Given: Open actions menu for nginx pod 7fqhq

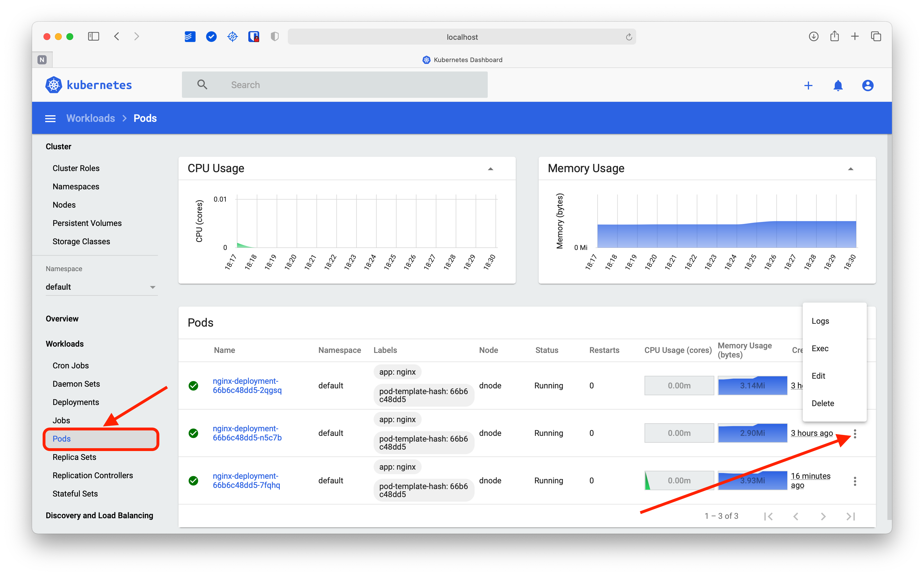Looking at the screenshot, I should click(855, 482).
